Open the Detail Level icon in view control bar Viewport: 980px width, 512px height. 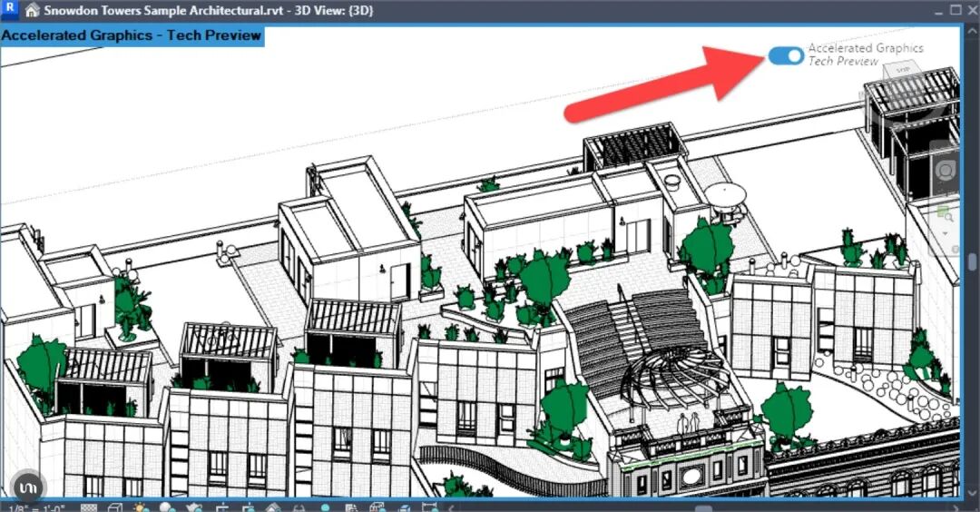pos(90,508)
